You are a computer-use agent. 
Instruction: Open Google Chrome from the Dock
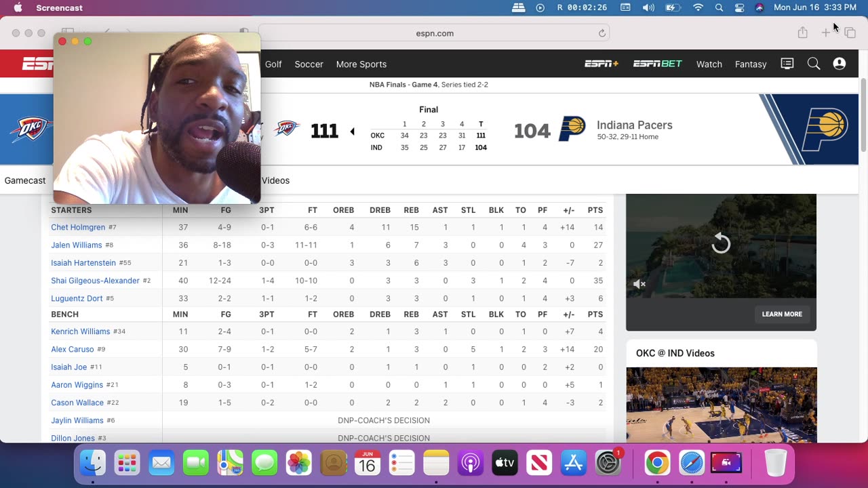[x=656, y=463]
